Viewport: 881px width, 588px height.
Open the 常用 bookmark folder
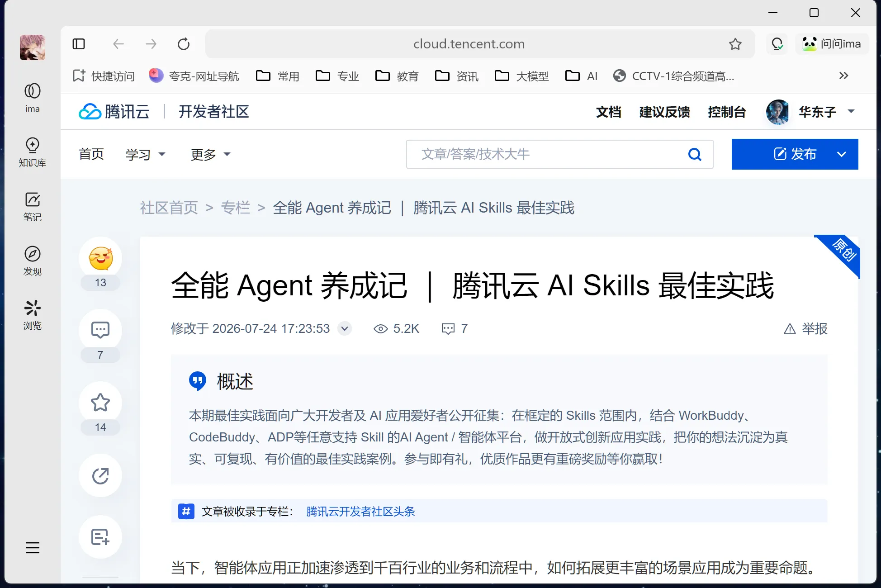coord(278,76)
